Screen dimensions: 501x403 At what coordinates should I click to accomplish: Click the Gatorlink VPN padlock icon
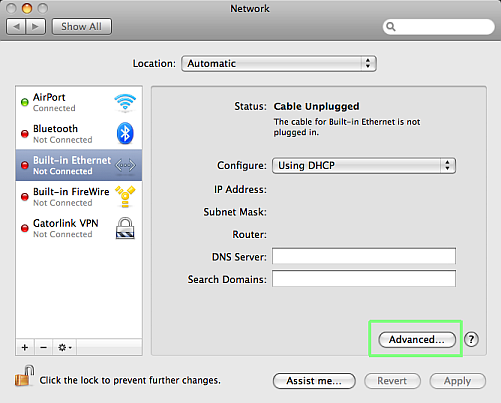[125, 228]
